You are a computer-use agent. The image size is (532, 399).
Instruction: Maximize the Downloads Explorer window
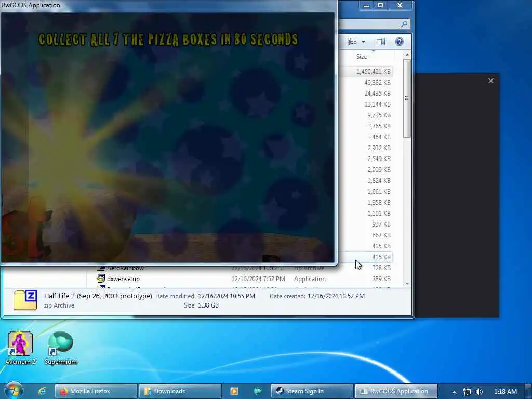click(380, 5)
